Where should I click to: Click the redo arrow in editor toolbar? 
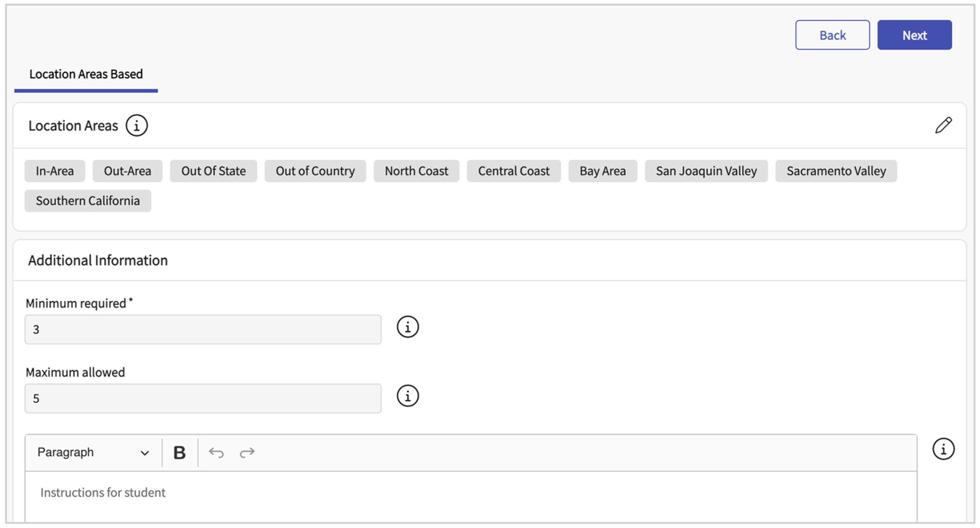pyautogui.click(x=247, y=452)
